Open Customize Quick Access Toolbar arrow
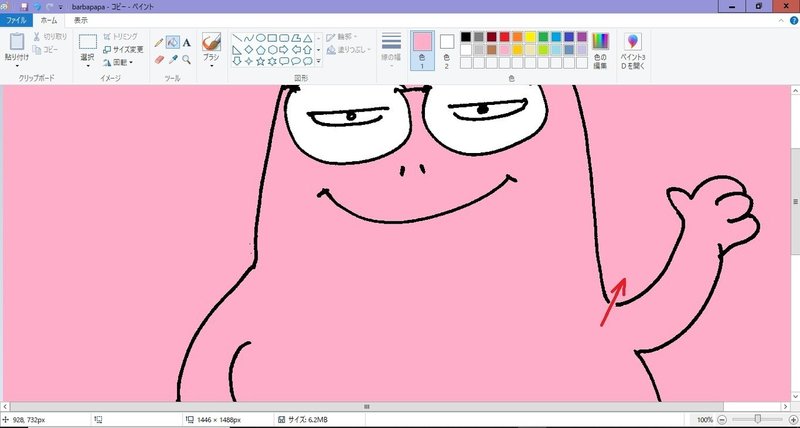This screenshot has width=800, height=428. tap(60, 7)
